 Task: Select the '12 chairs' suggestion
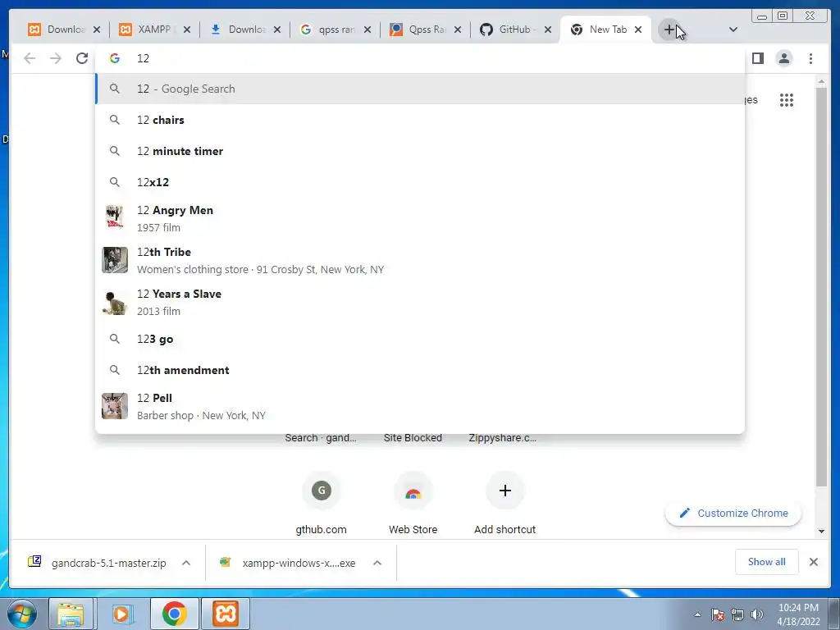point(420,120)
